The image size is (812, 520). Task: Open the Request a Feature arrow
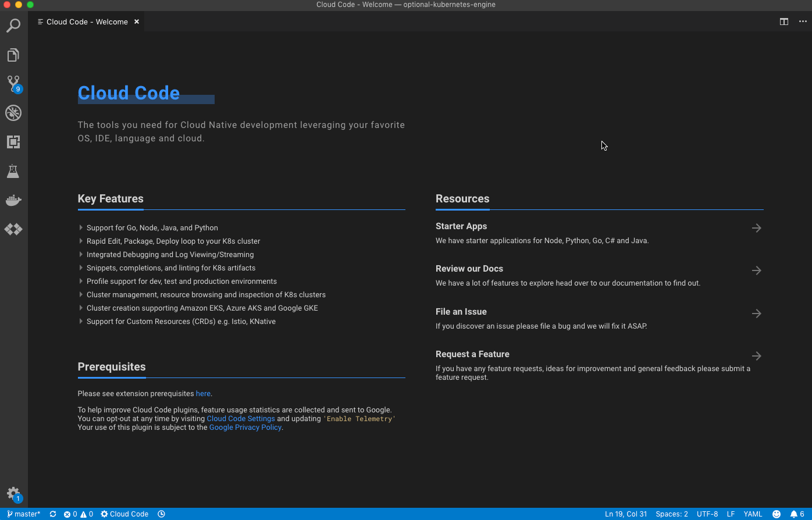point(756,356)
